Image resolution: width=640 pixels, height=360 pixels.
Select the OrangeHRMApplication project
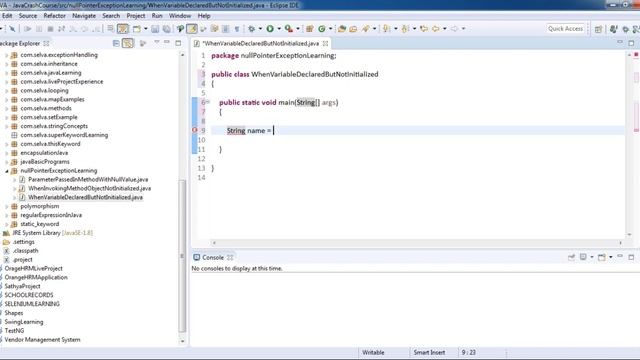36,278
